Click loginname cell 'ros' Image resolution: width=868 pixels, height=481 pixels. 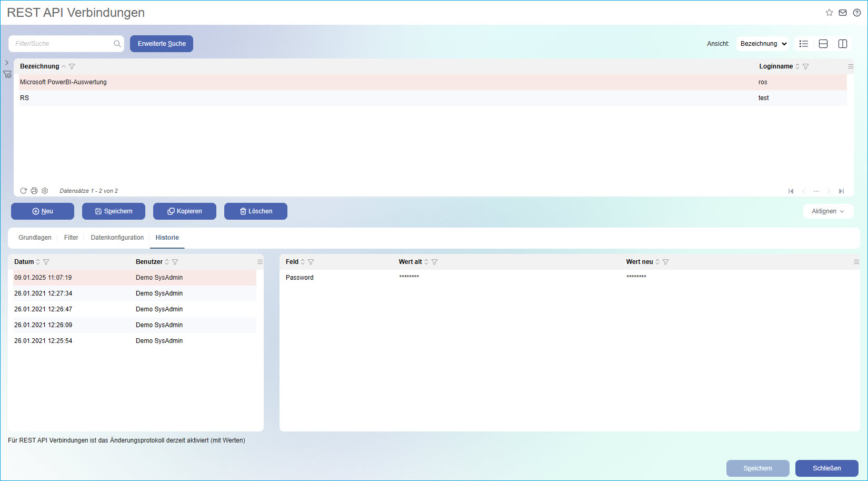tap(763, 82)
